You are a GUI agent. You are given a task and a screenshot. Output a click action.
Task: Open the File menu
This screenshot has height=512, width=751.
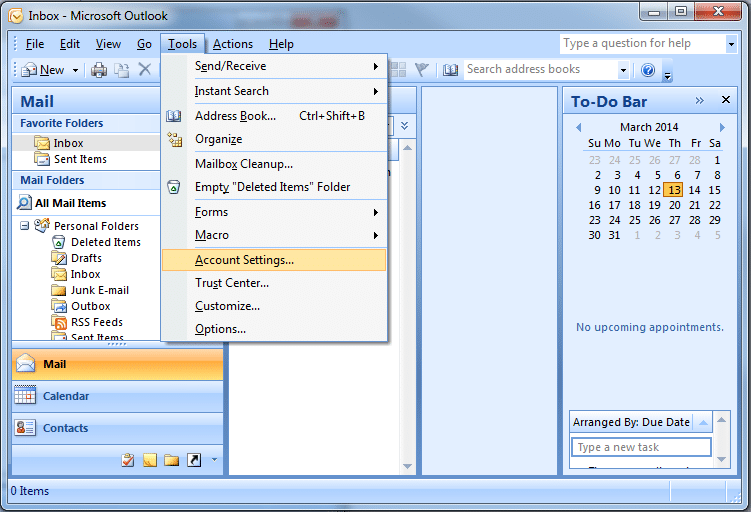(34, 44)
